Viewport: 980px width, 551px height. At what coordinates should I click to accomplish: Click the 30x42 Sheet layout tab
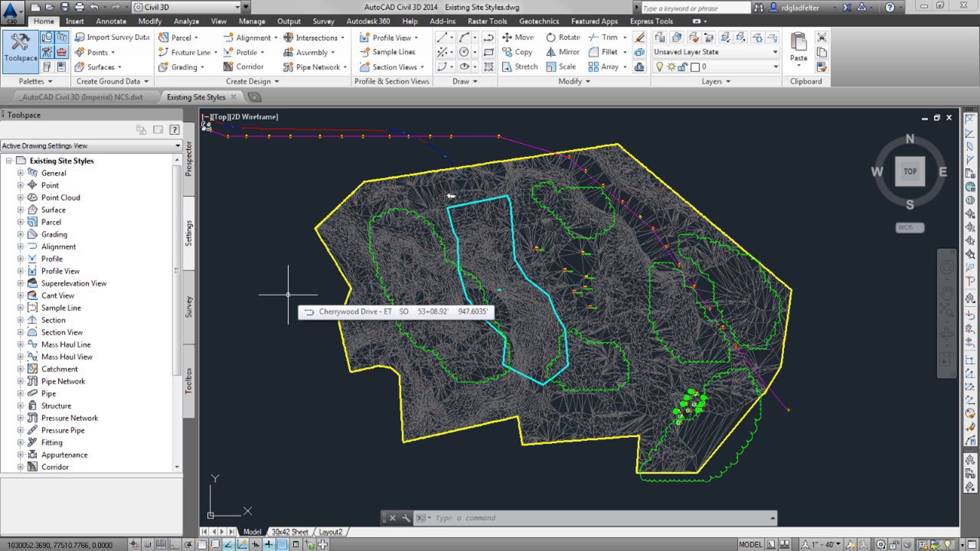point(290,532)
